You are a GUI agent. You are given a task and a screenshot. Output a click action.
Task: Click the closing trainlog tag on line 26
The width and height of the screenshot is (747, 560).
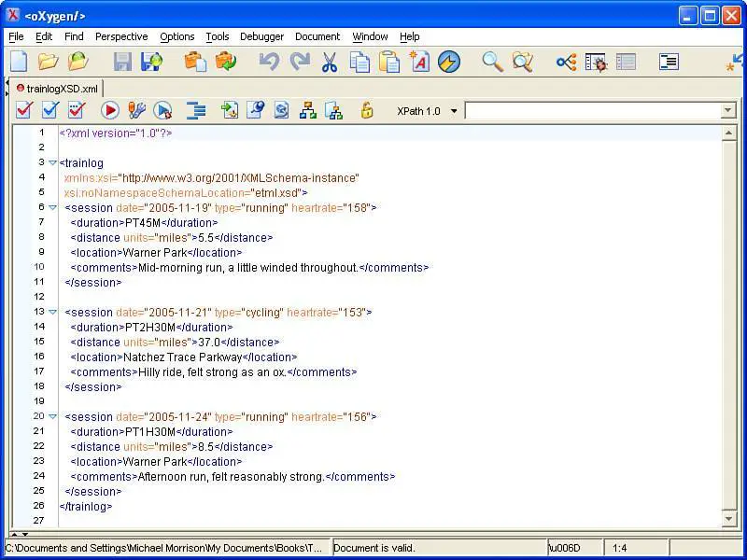point(86,507)
